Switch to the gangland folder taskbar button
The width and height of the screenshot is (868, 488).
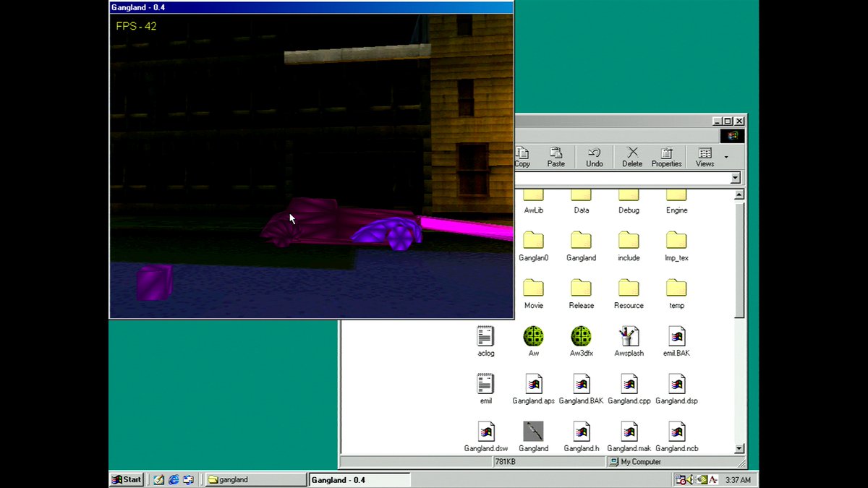point(256,479)
